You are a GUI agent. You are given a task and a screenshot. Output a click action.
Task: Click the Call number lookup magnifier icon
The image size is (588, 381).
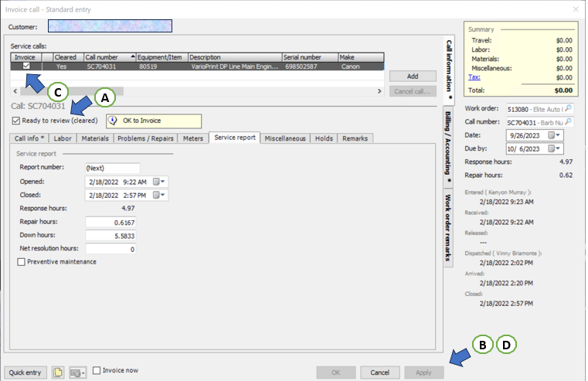(x=569, y=122)
